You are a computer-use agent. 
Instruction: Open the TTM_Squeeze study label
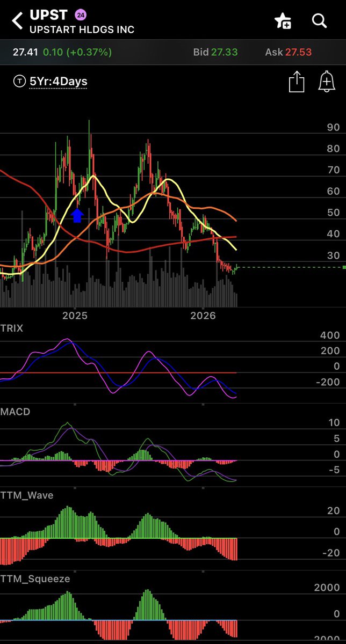[35, 579]
